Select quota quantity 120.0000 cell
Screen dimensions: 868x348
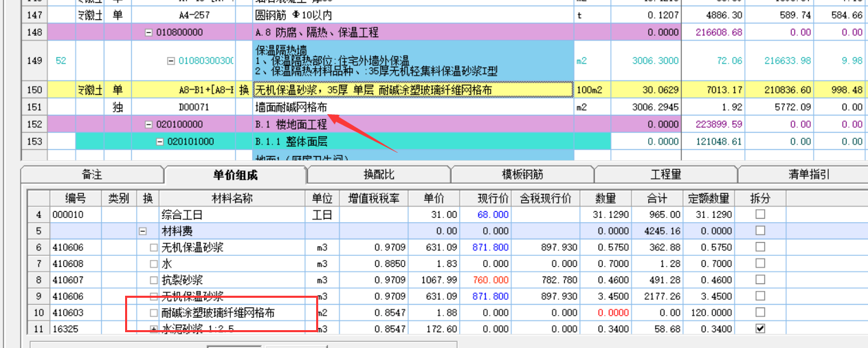coord(708,313)
